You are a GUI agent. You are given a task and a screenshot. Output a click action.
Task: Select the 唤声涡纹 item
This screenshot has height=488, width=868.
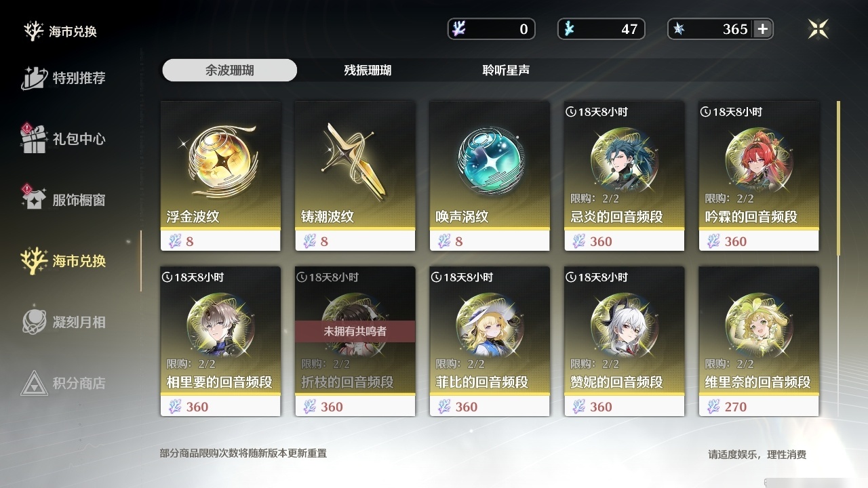tap(490, 176)
